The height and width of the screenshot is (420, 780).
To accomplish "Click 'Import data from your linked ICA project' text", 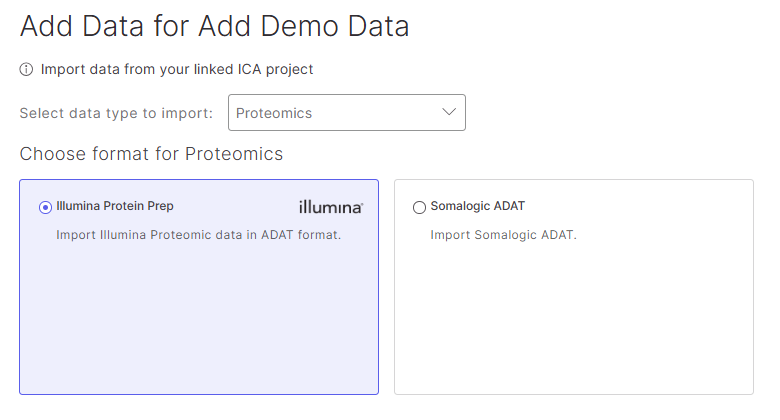I will 177,69.
